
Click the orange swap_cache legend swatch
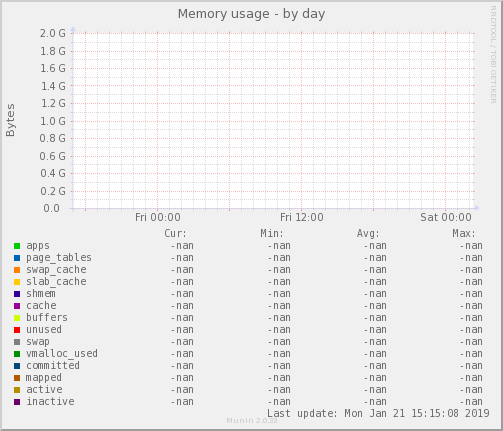(x=17, y=270)
